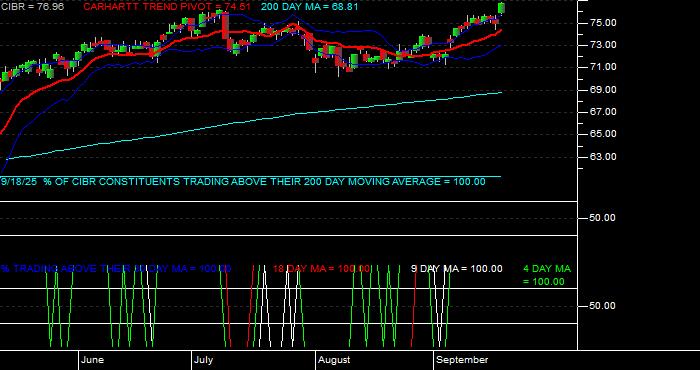
Task: Click the August marker on the time axis
Action: (334, 360)
